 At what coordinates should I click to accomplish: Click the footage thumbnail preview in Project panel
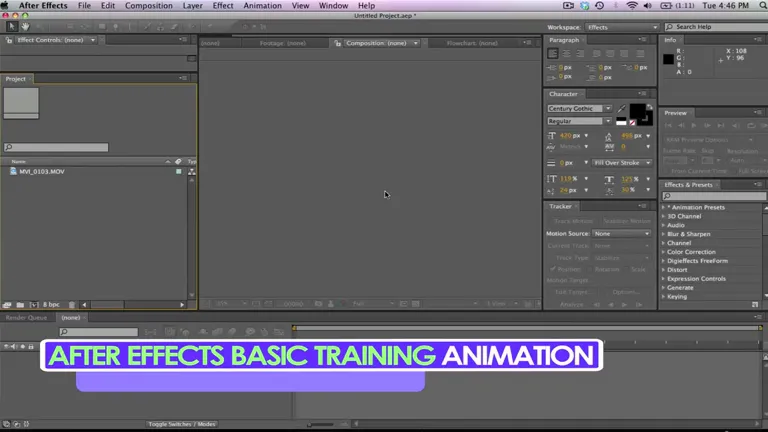[x=21, y=103]
